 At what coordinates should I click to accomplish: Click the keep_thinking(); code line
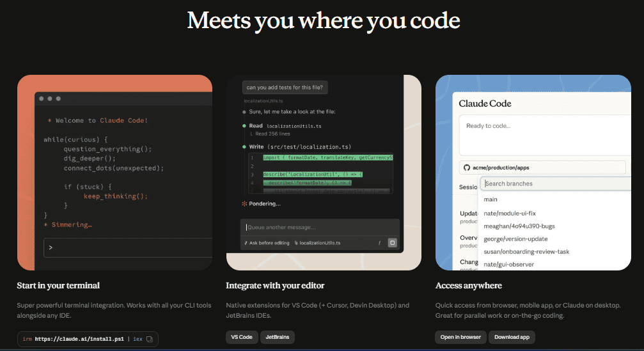pos(115,196)
